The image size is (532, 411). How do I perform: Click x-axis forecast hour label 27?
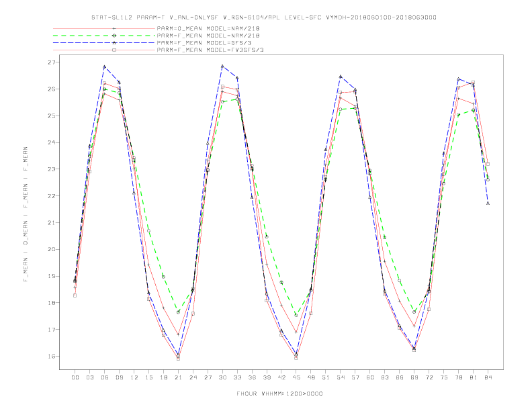click(x=208, y=377)
